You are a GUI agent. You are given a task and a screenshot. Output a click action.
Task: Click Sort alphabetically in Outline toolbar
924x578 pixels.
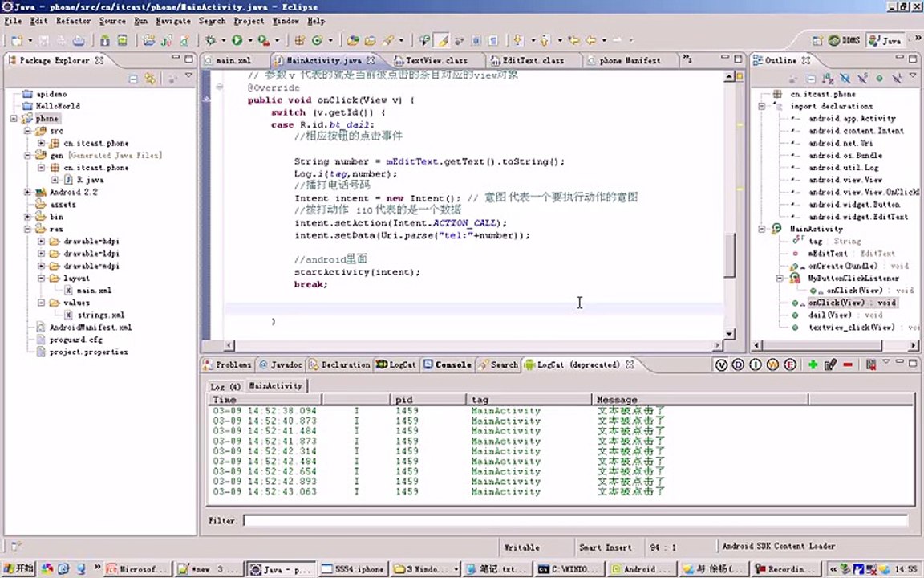(828, 79)
